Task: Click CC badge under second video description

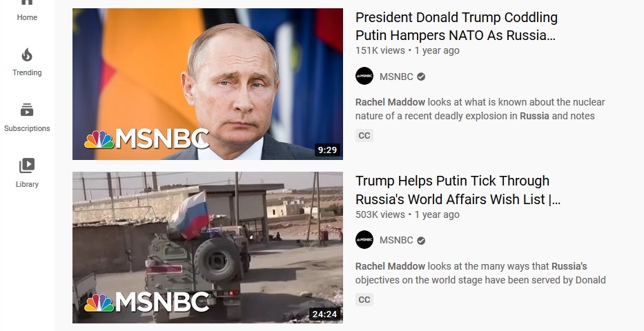Action: [364, 300]
